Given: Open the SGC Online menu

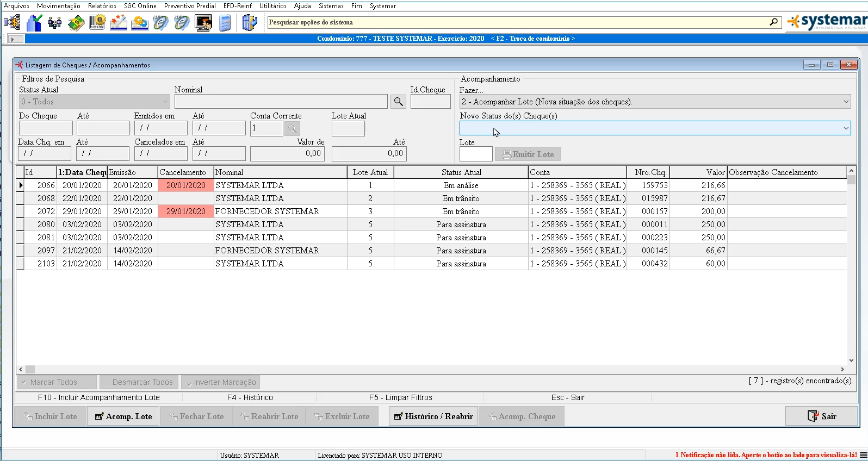Looking at the screenshot, I should tap(140, 6).
